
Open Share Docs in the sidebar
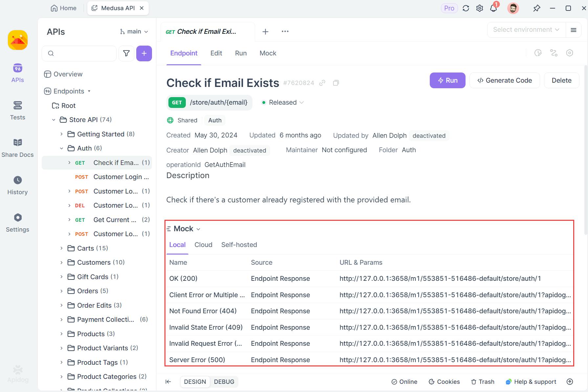click(x=17, y=148)
